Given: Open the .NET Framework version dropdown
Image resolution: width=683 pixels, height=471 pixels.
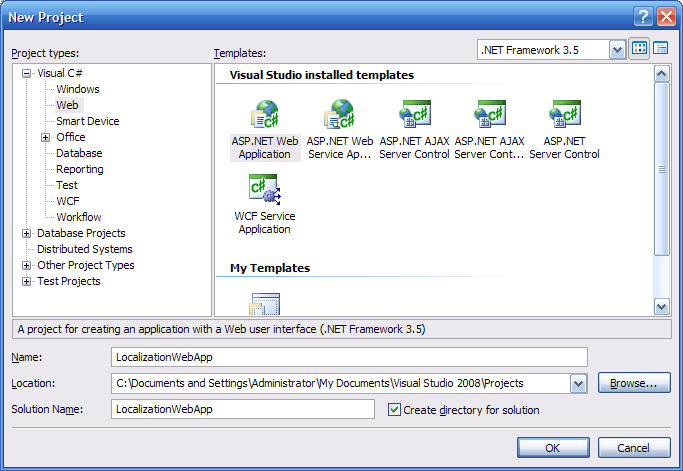Looking at the screenshot, I should click(x=617, y=50).
